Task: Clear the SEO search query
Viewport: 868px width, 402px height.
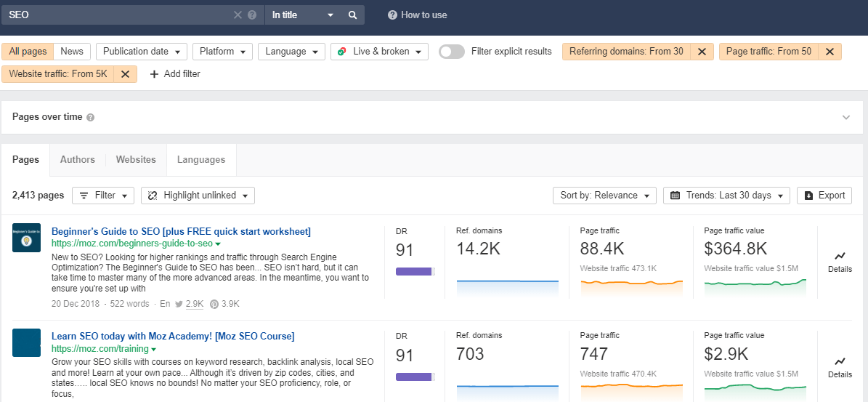Action: (238, 15)
